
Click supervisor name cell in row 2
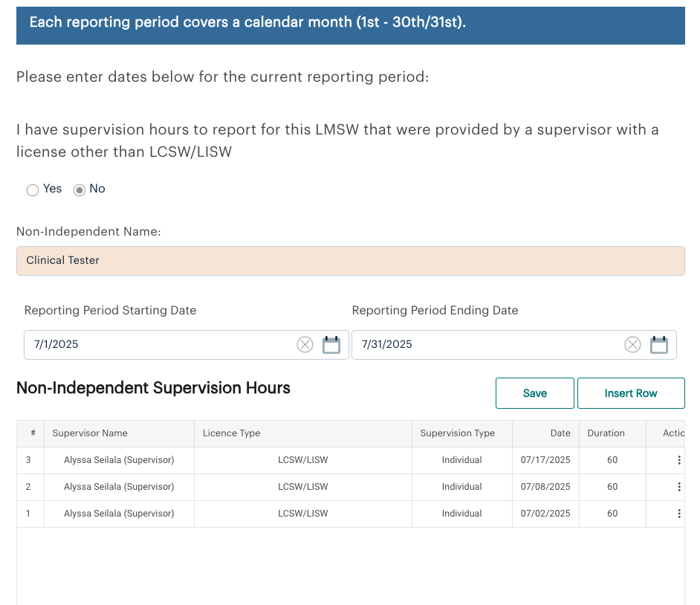tap(119, 487)
